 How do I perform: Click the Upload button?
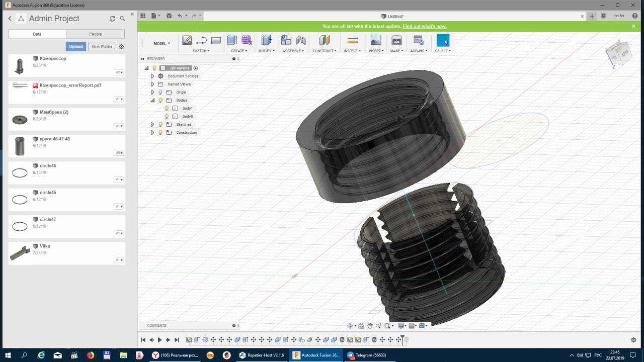click(76, 47)
